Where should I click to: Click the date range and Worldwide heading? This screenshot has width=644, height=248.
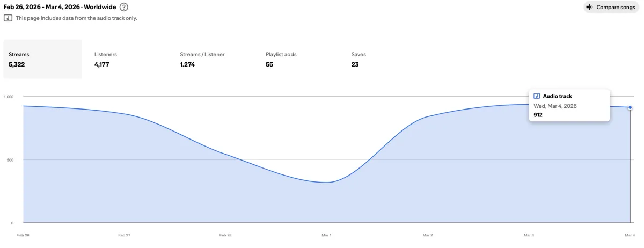60,7
